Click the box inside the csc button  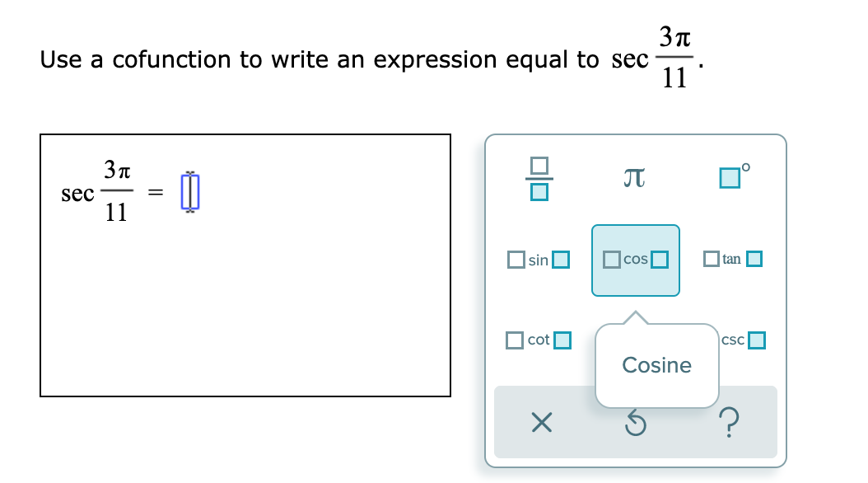[x=757, y=339]
